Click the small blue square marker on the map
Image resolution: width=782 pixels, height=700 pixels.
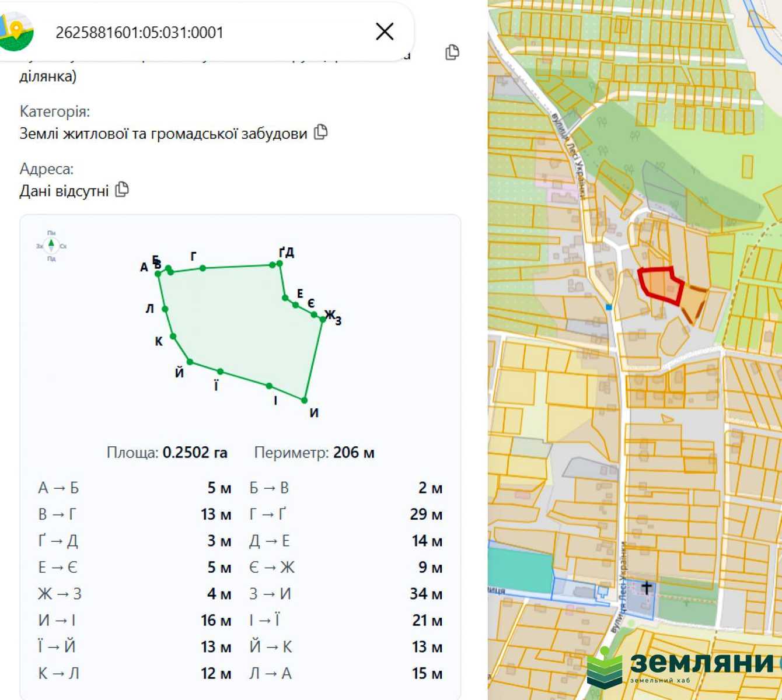[609, 307]
